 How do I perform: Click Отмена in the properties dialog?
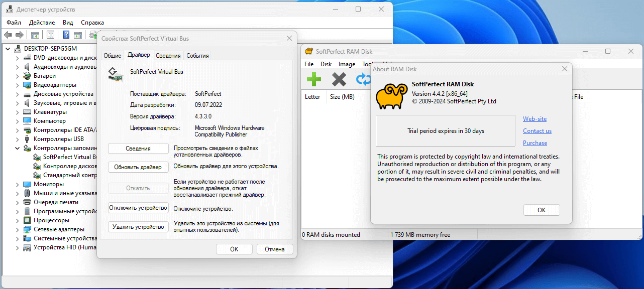tap(275, 249)
